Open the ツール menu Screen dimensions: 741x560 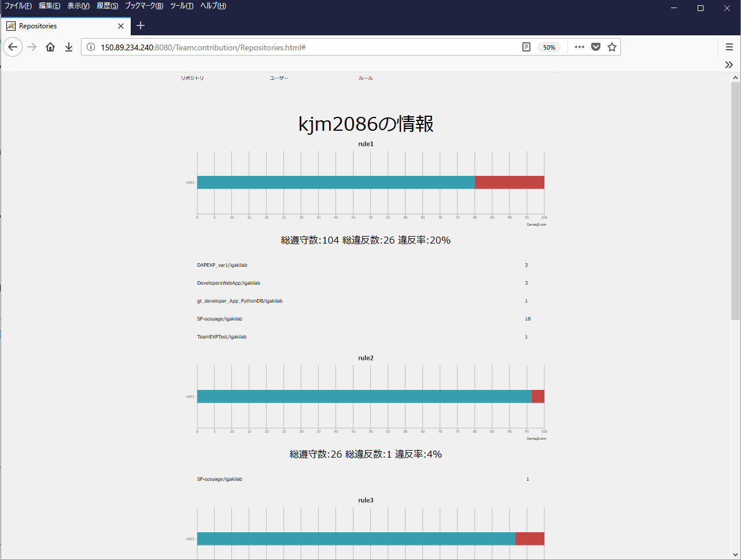pos(182,6)
